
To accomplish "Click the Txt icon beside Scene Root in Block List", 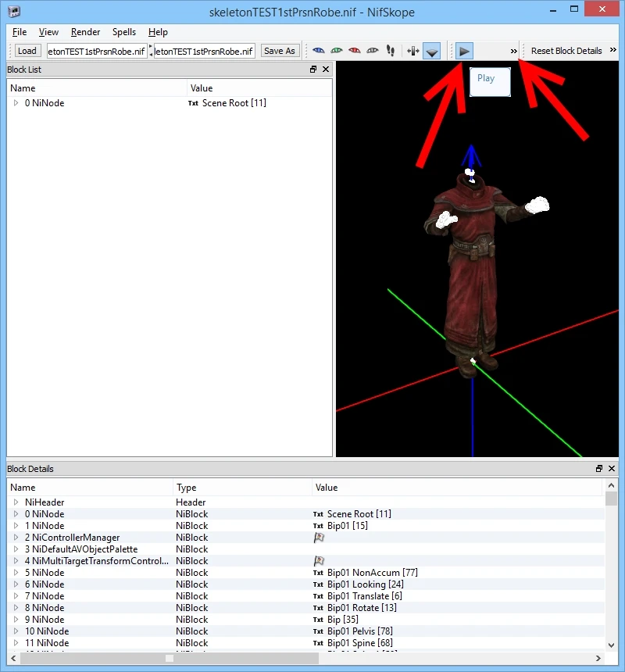I will 193,103.
